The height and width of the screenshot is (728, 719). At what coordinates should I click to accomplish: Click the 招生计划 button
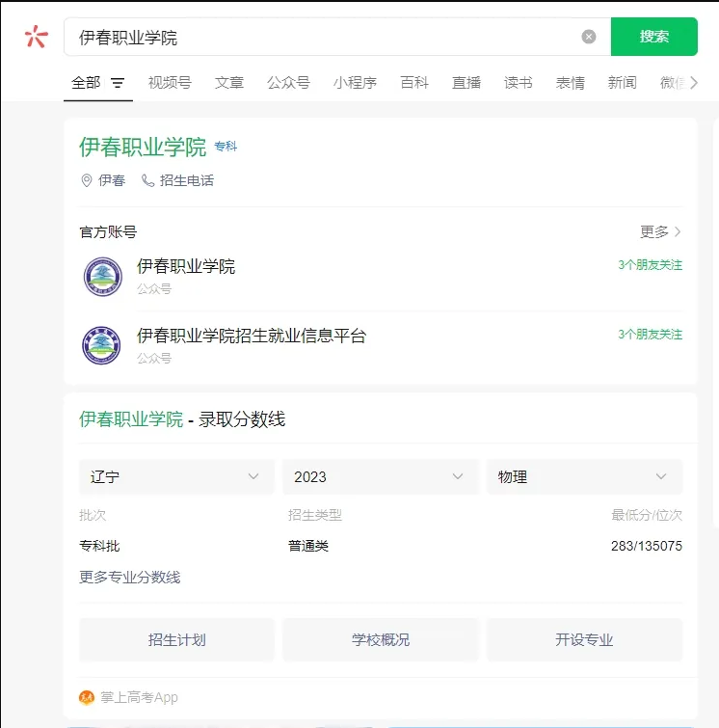point(176,639)
